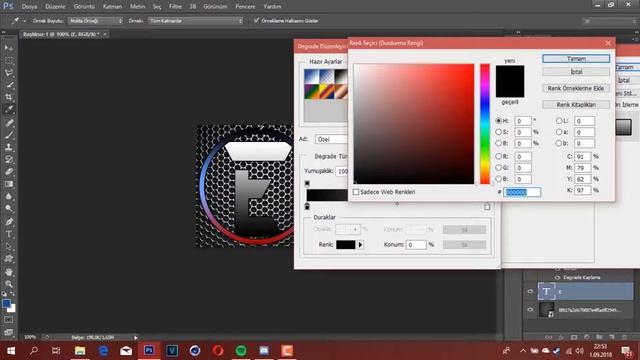Open the Örnek Boyutu dropdown
This screenshot has width=640, height=360.
95,20
